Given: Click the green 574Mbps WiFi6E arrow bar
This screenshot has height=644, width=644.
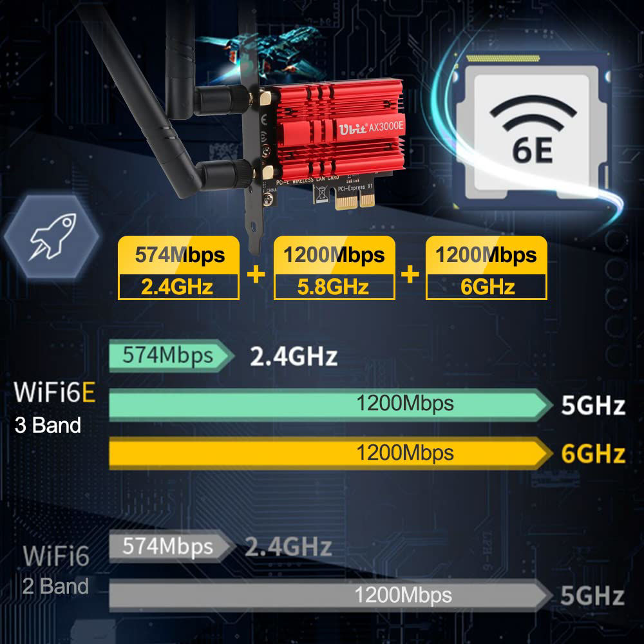Looking at the screenshot, I should point(171,355).
